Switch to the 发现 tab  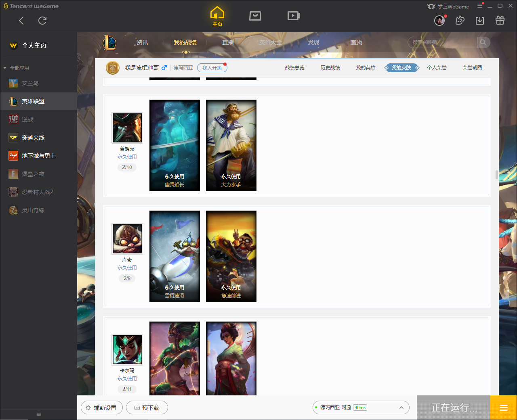(313, 42)
